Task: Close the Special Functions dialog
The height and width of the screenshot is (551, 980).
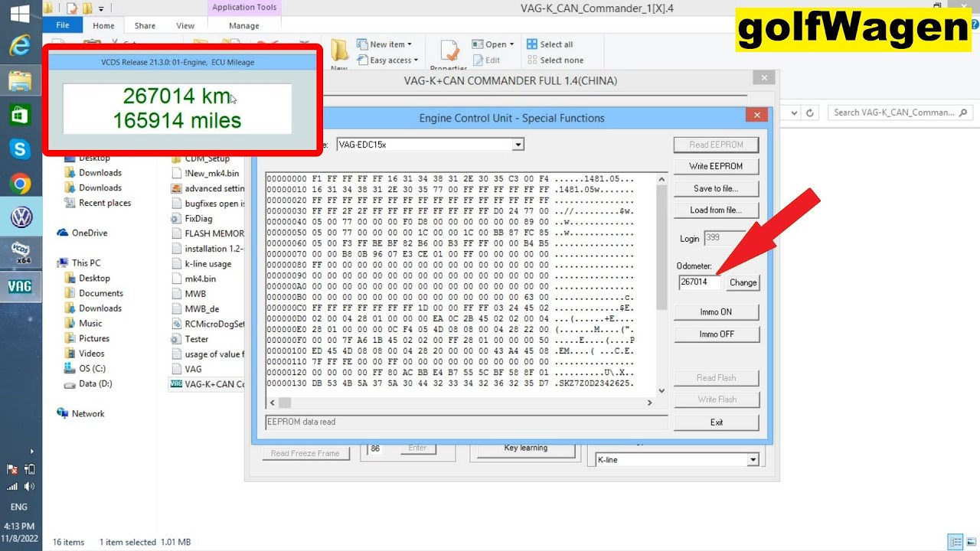Action: (756, 115)
